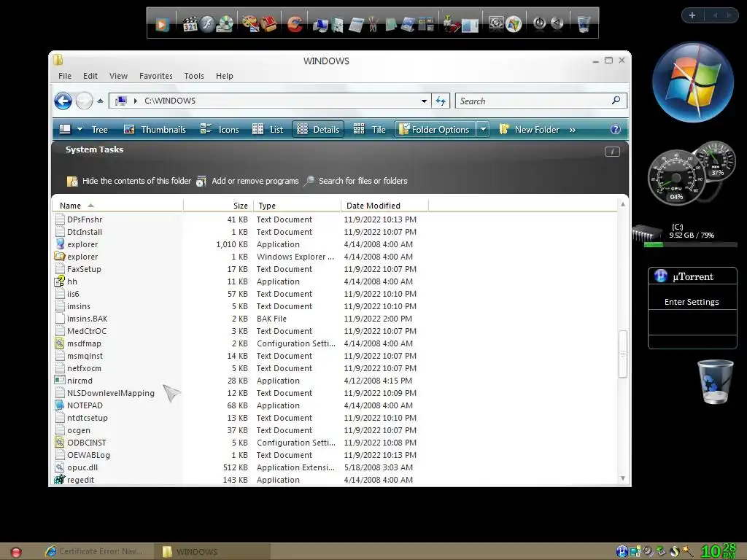Refresh the folder view with arrows icon
Viewport: 747px width, 560px height.
tap(441, 101)
